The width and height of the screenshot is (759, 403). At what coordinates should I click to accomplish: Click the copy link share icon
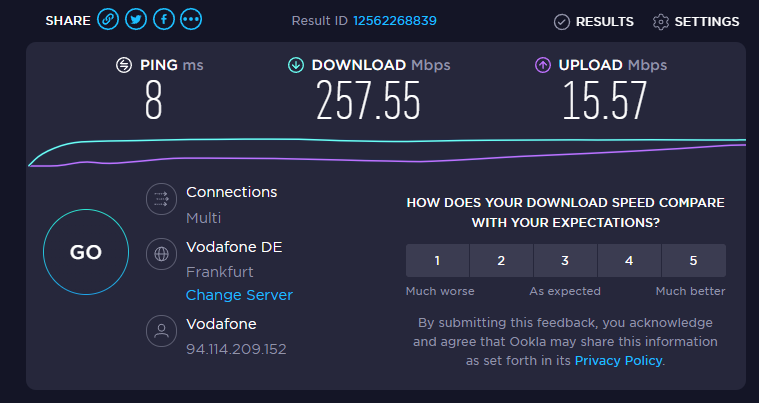click(108, 20)
